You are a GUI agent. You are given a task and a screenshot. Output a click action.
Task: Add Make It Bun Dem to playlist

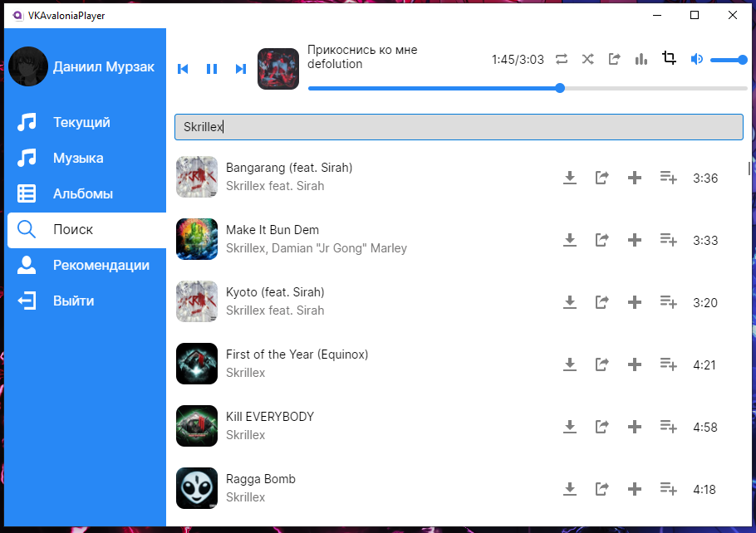[x=668, y=240]
